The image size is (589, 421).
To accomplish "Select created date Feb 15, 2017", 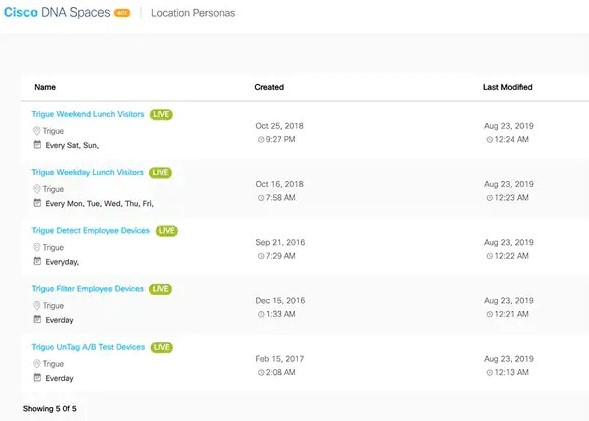I will pos(280,359).
